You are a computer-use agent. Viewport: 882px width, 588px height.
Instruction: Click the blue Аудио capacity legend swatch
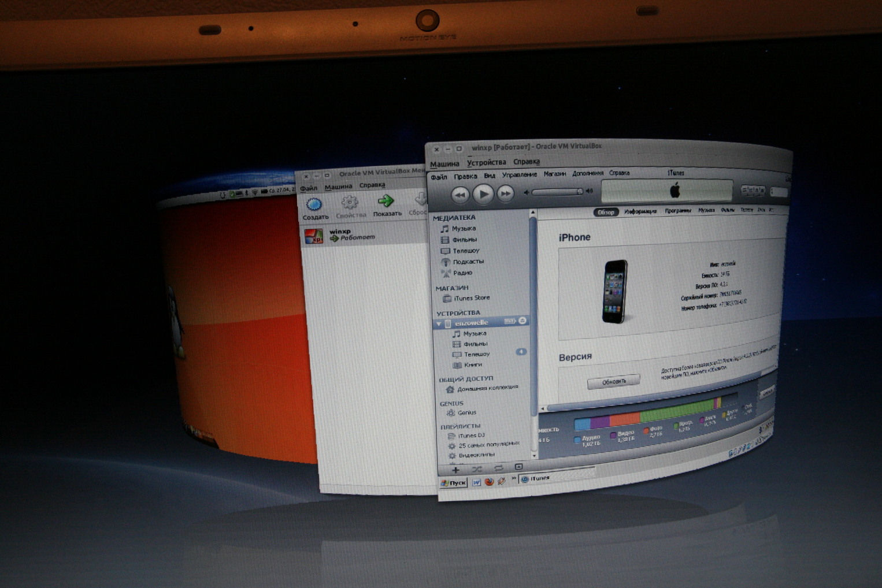point(576,440)
